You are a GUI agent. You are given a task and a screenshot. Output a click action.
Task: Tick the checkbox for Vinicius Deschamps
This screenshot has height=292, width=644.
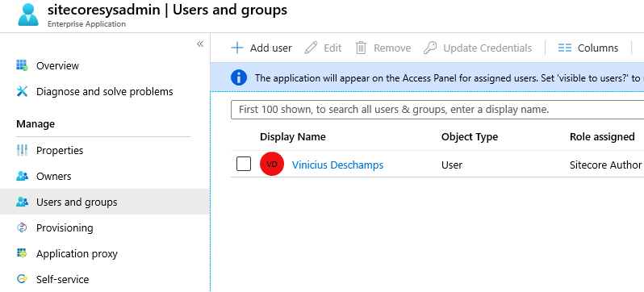pos(244,164)
